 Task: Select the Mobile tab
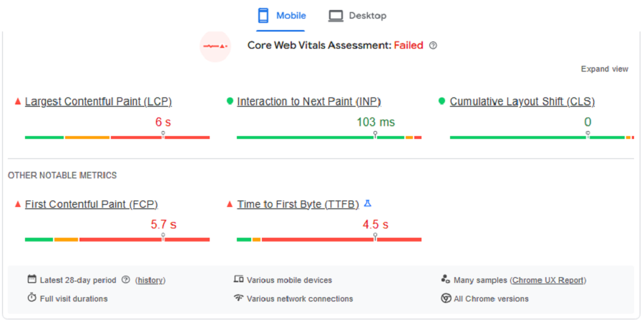point(281,16)
